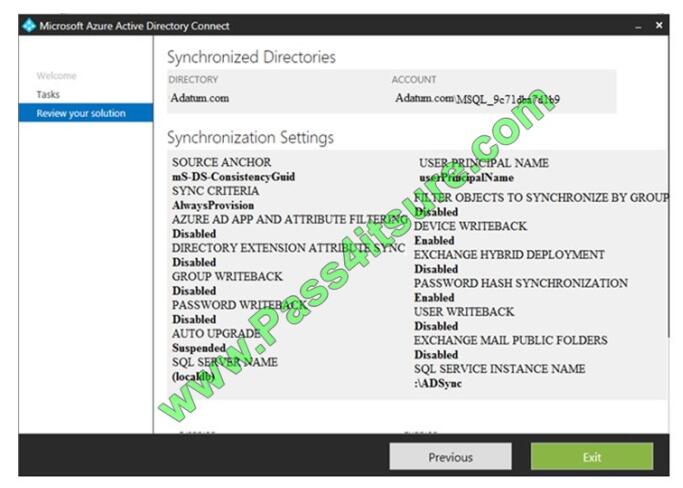Viewport: 683px width, 488px height.
Task: Select the AlwaysProvision value
Action: pos(213,205)
